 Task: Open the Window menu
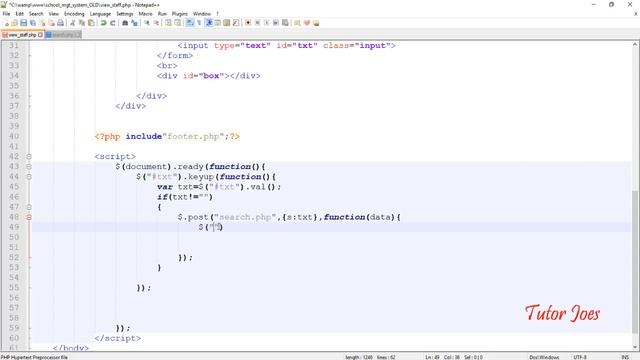tap(202, 14)
